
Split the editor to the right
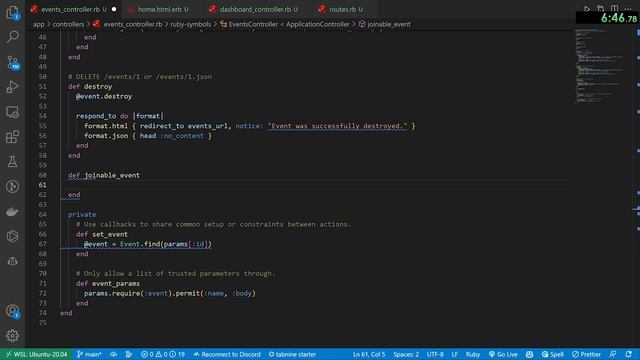point(614,9)
